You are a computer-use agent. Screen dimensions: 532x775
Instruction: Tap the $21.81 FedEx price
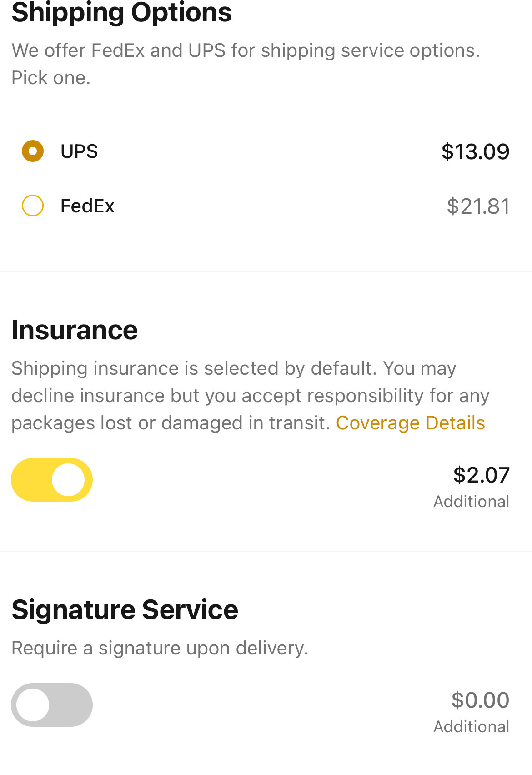click(x=478, y=206)
